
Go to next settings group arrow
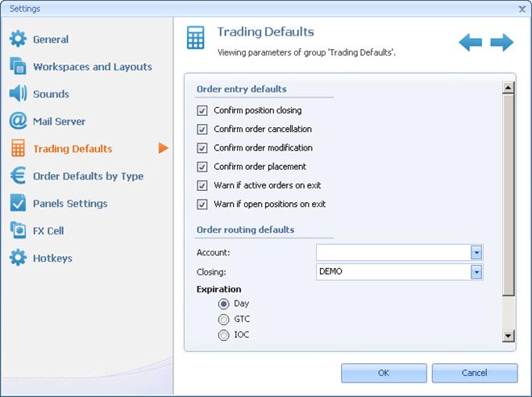(501, 42)
